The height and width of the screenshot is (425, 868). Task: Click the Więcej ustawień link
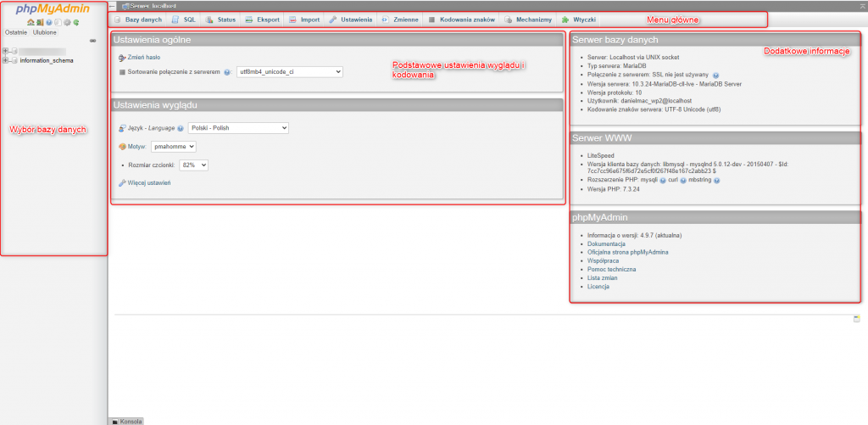148,182
